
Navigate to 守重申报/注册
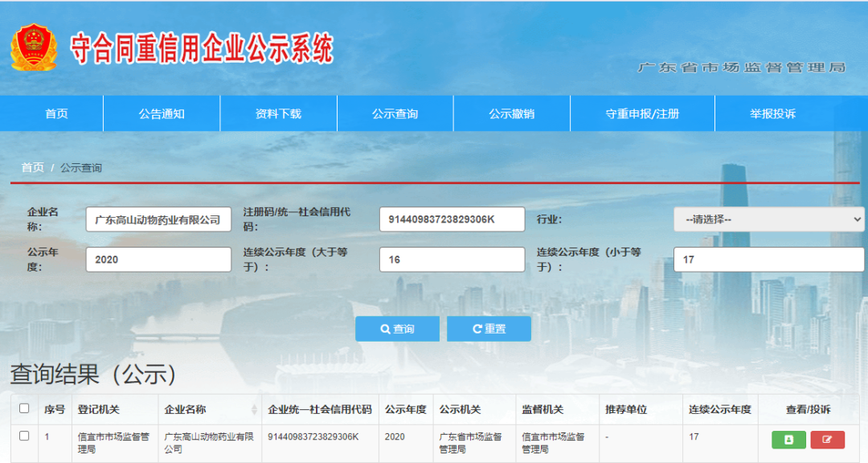coord(642,113)
